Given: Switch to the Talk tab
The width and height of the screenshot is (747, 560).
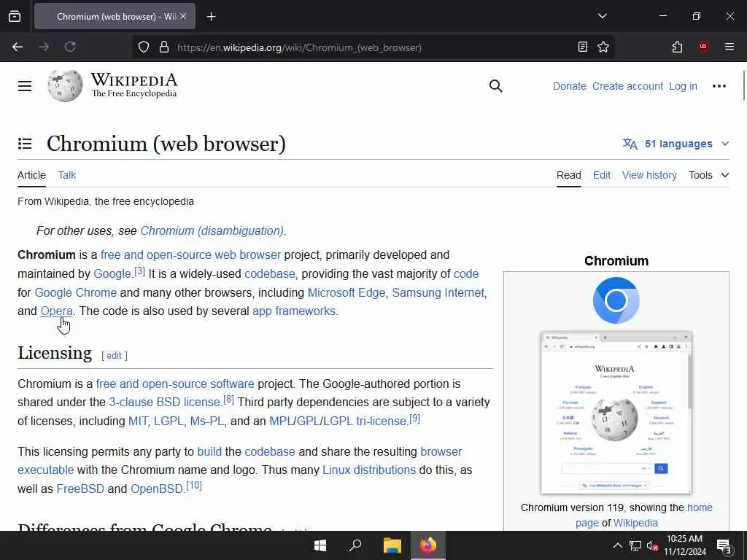Looking at the screenshot, I should tap(66, 175).
